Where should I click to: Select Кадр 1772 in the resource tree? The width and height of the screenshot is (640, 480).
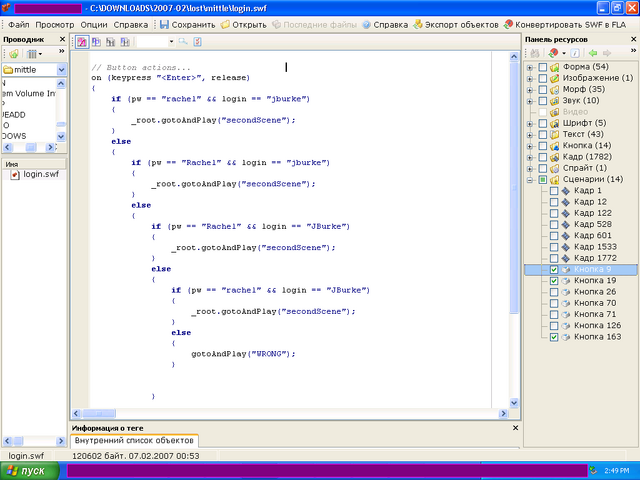click(595, 258)
